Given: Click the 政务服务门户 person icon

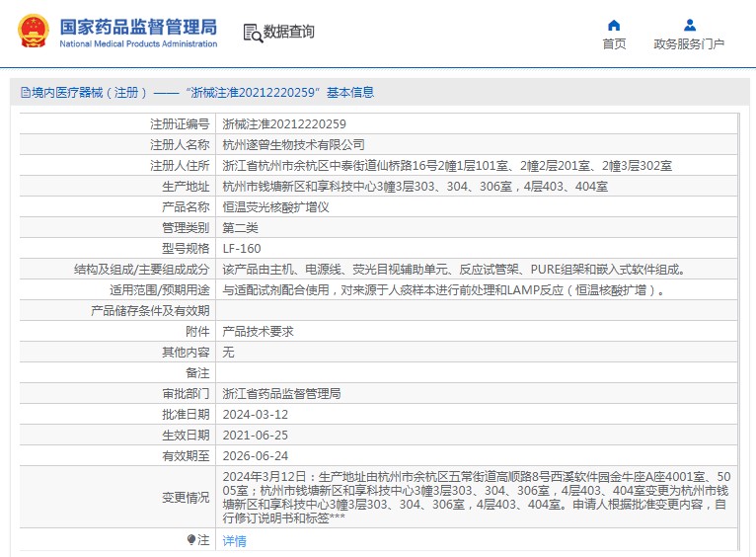Looking at the screenshot, I should (689, 26).
